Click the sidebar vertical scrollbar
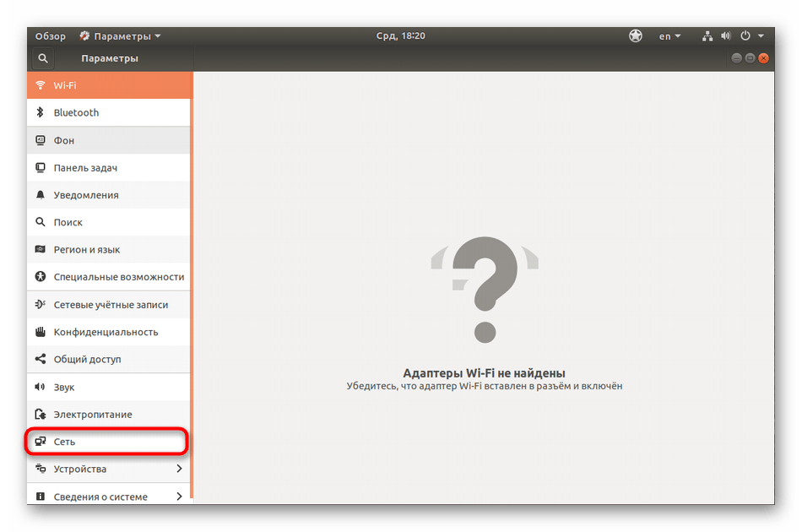The image size is (802, 532). (x=192, y=285)
